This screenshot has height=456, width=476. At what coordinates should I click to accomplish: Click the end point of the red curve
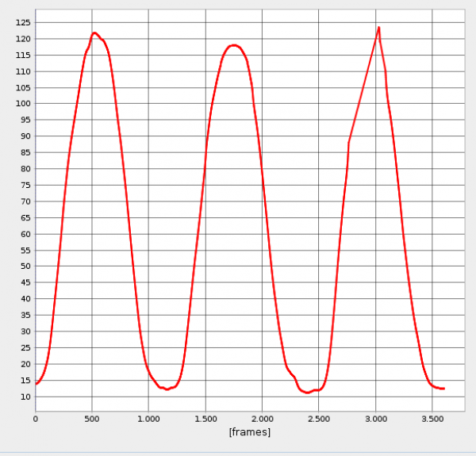click(443, 389)
